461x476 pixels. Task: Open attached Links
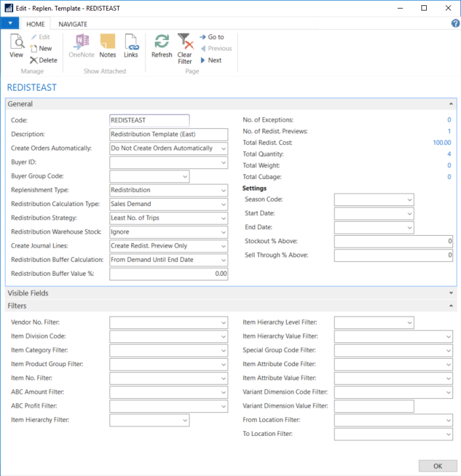coord(131,45)
